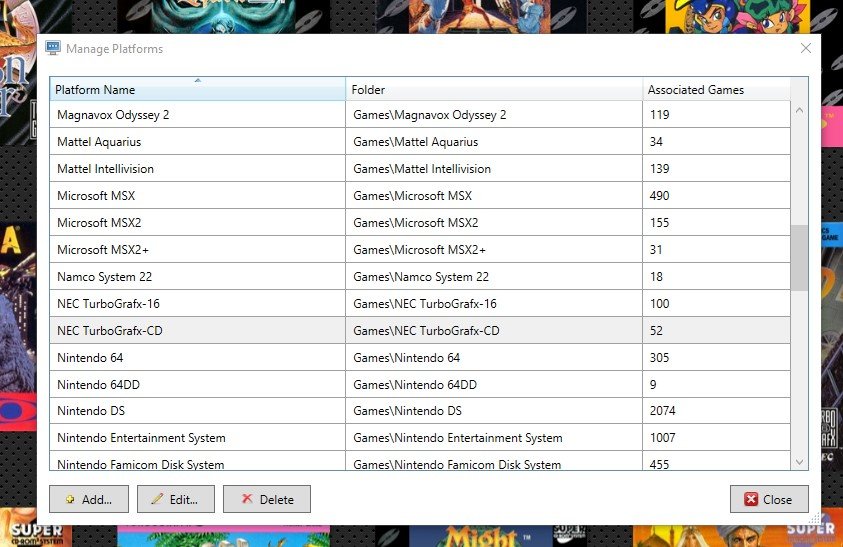This screenshot has width=843, height=547.
Task: Sort by Associated Games column header
Action: pos(717,89)
